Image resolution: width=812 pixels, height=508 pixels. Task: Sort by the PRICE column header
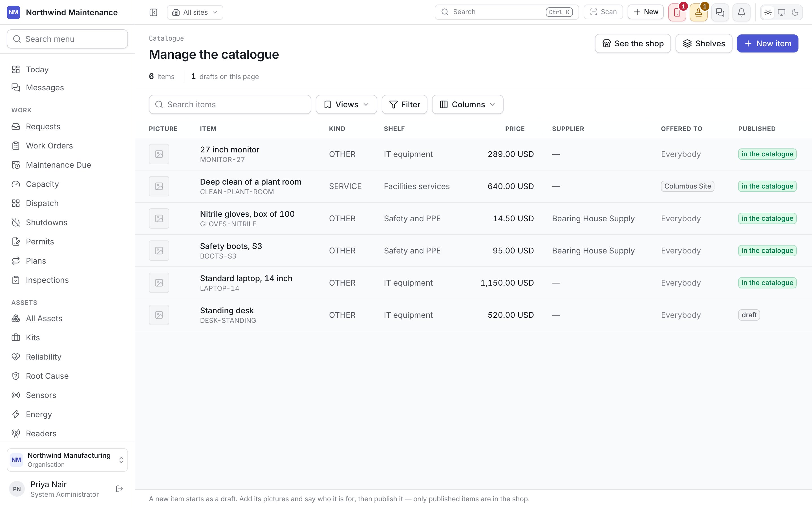point(515,129)
